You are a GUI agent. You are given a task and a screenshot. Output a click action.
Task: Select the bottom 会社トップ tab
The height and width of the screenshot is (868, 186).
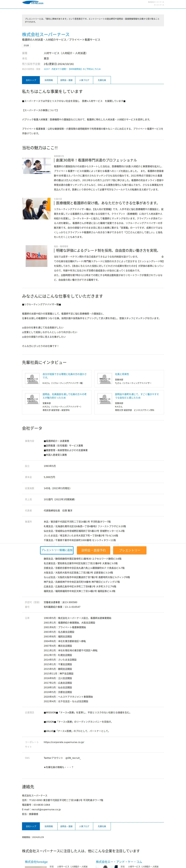pyautogui.click(x=31, y=826)
